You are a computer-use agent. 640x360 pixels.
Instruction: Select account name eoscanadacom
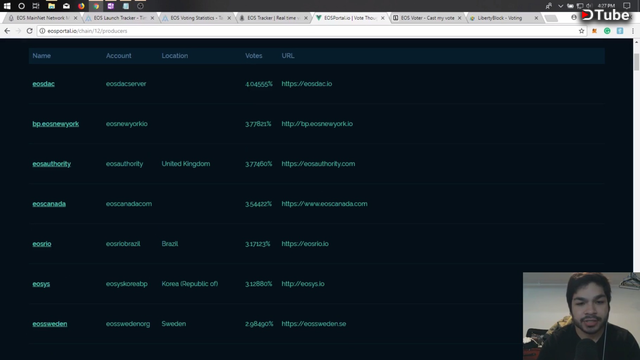129,204
